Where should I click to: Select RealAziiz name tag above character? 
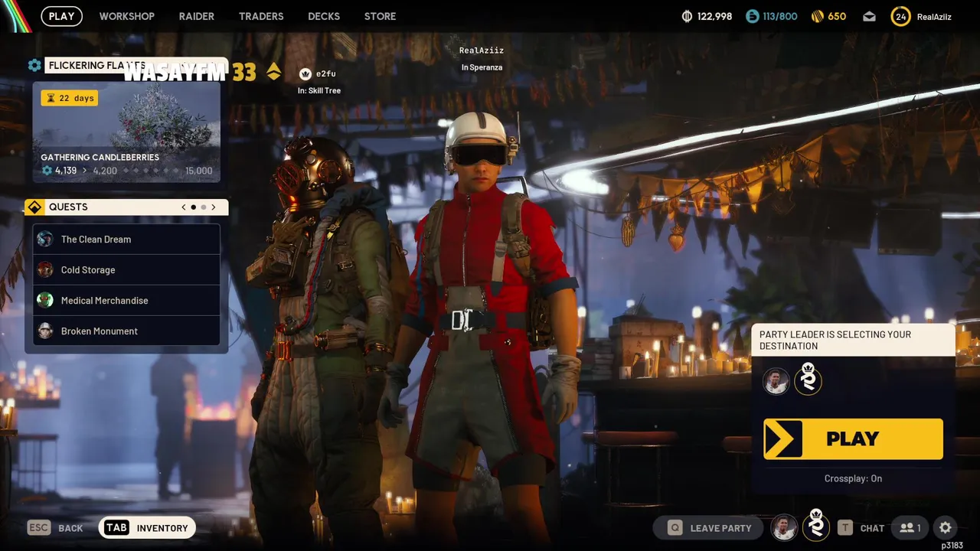coord(482,51)
